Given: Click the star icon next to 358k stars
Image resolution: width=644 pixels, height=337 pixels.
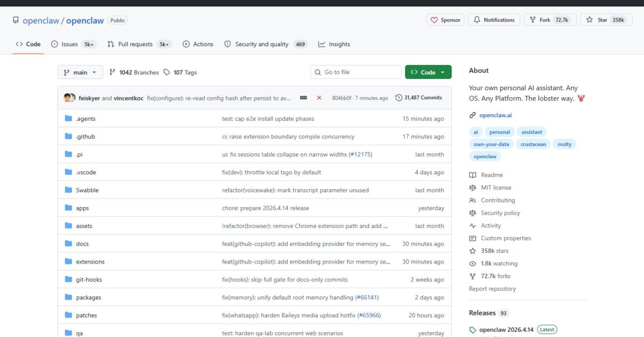Looking at the screenshot, I should pos(472,251).
